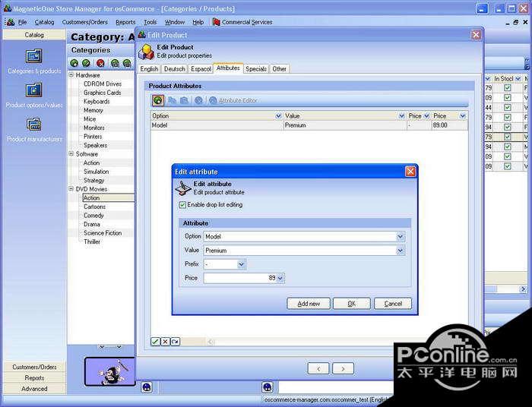Close the Edit Product window
532x407 pixels.
[476, 35]
